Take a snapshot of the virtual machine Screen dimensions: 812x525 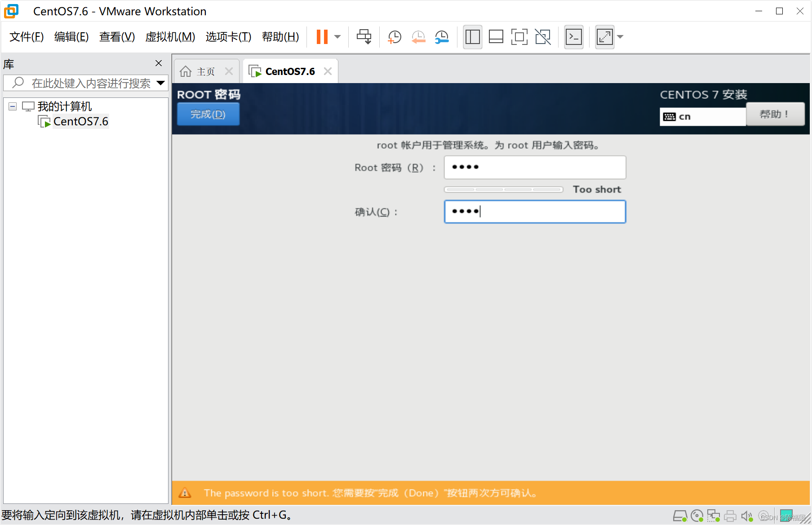point(395,37)
